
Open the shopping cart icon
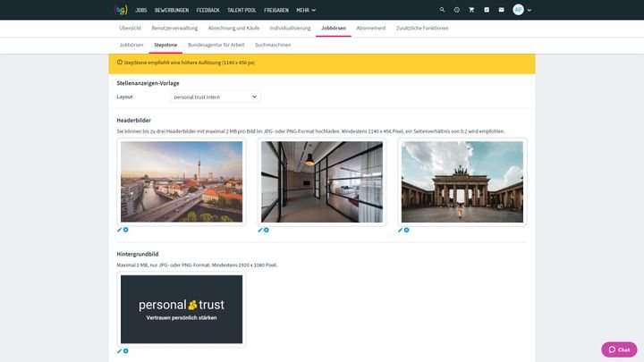[x=471, y=10]
